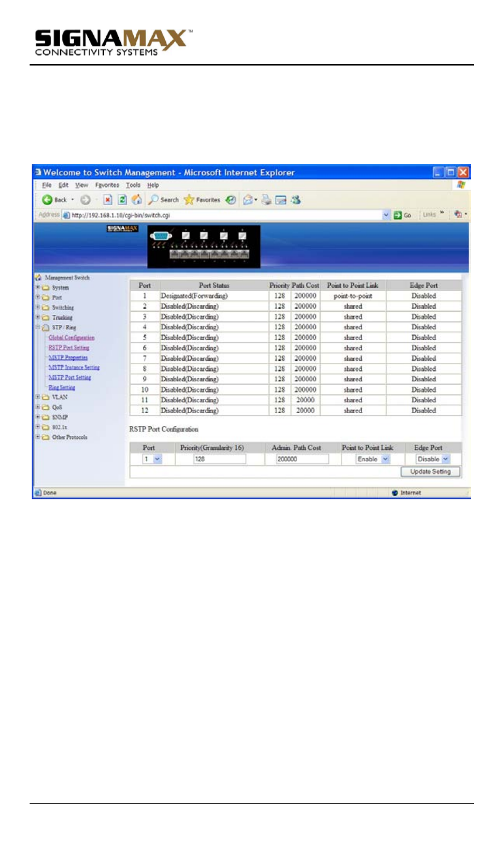Open the address bar history dropdown
The height and width of the screenshot is (848, 504).
386,215
